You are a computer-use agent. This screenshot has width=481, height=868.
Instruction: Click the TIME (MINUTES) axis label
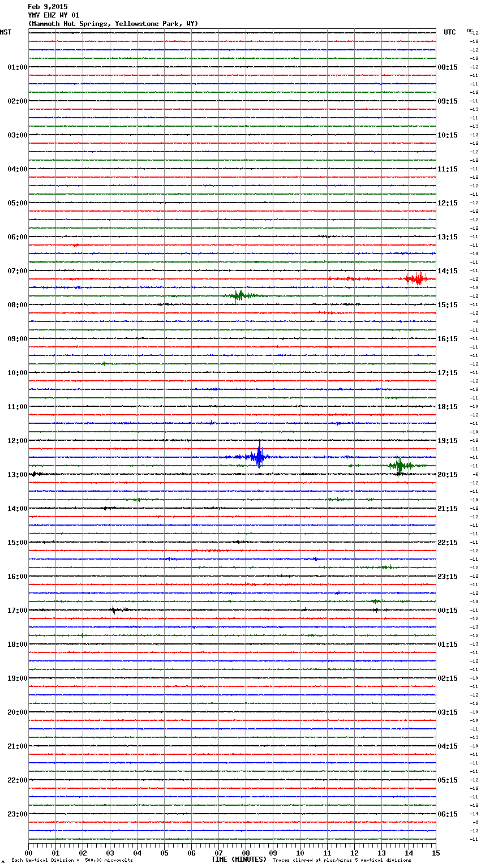coord(239,860)
